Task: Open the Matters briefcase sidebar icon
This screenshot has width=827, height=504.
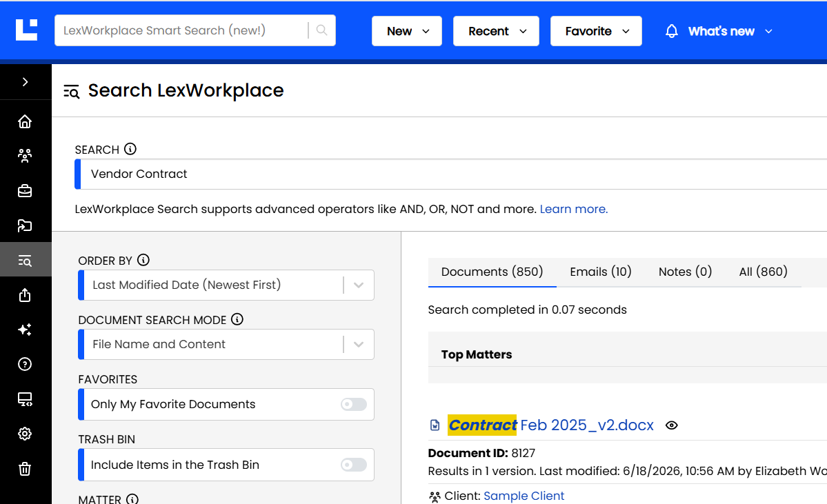Action: pos(25,191)
